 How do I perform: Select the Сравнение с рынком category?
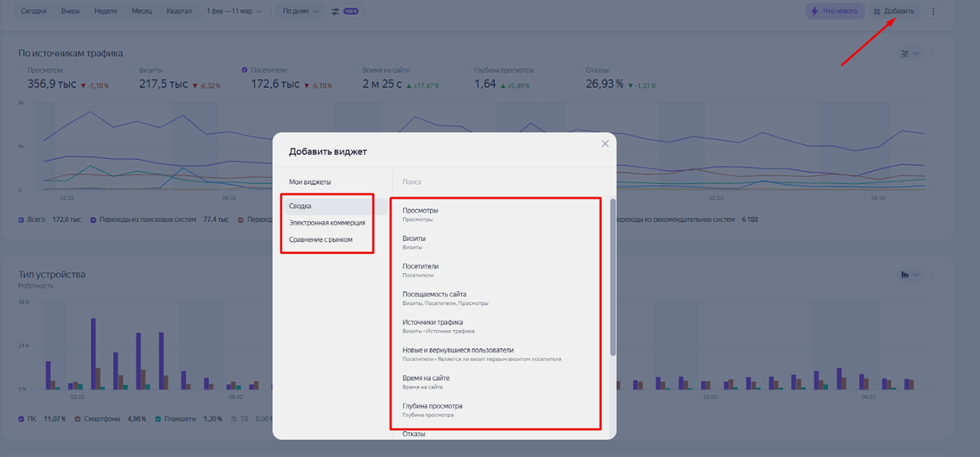click(x=321, y=239)
